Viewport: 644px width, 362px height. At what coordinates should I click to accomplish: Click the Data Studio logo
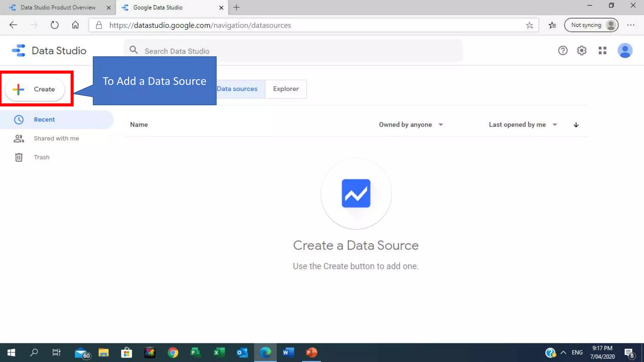pyautogui.click(x=49, y=51)
